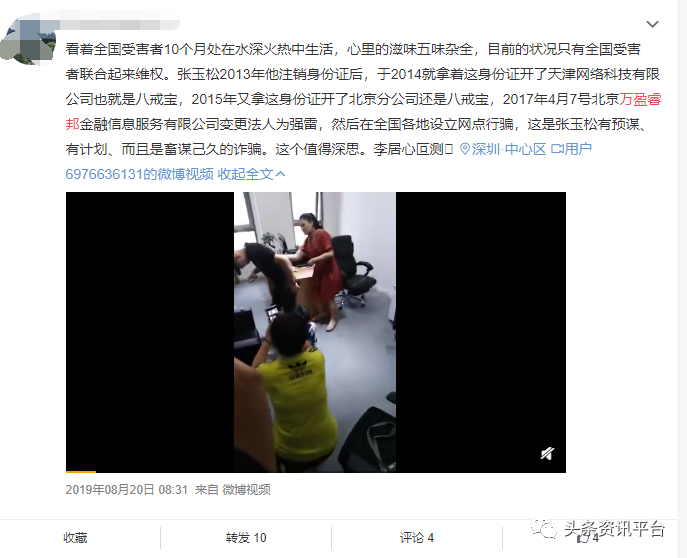The width and height of the screenshot is (687, 558).
Task: Click the location pin icon
Action: pos(465,149)
